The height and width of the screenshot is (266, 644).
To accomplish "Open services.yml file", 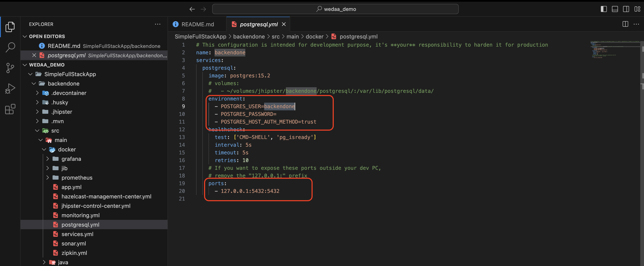I will (94, 234).
